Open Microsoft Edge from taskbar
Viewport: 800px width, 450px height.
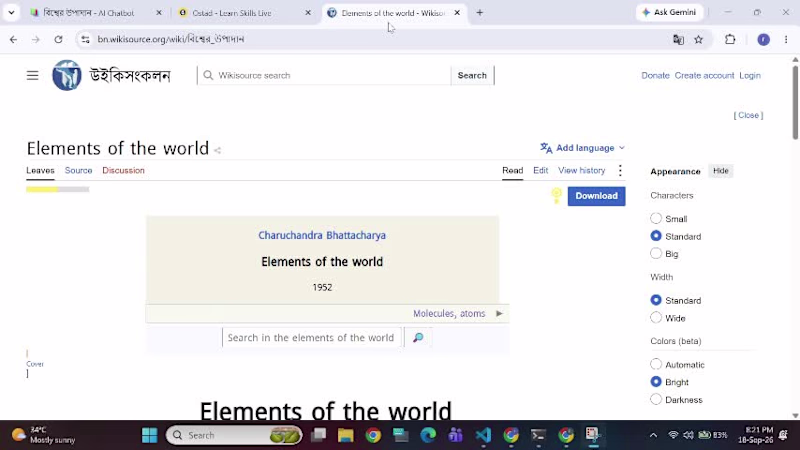[x=428, y=435]
